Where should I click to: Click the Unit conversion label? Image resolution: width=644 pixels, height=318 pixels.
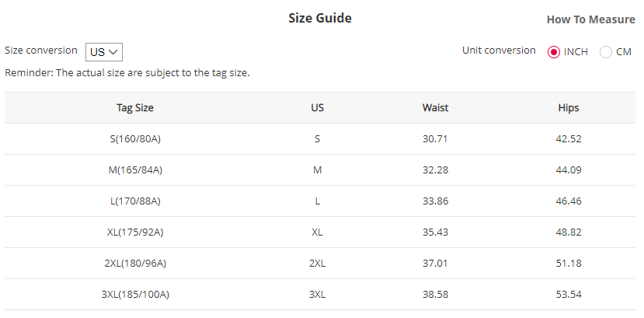tap(499, 51)
